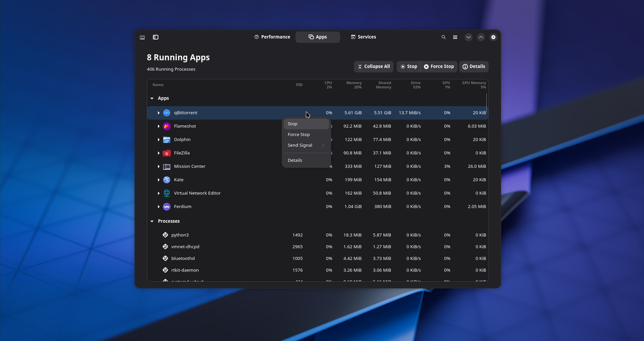Click the "13.7 MiB/s" drive value
Screen dimensions: 644x341
point(410,113)
